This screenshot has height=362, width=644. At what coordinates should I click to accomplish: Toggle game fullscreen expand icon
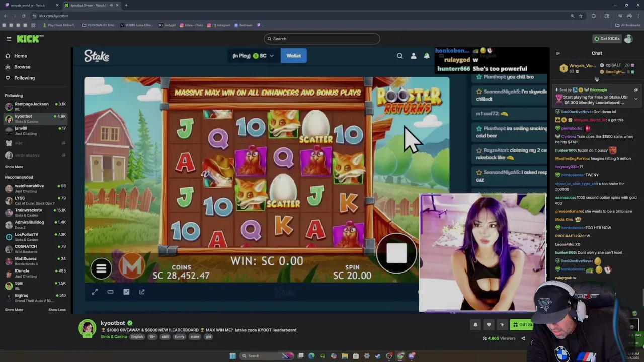(95, 292)
